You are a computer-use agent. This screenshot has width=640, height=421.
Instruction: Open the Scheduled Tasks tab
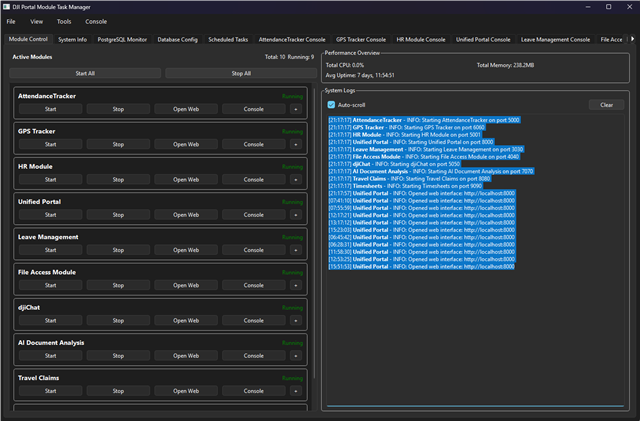(228, 40)
